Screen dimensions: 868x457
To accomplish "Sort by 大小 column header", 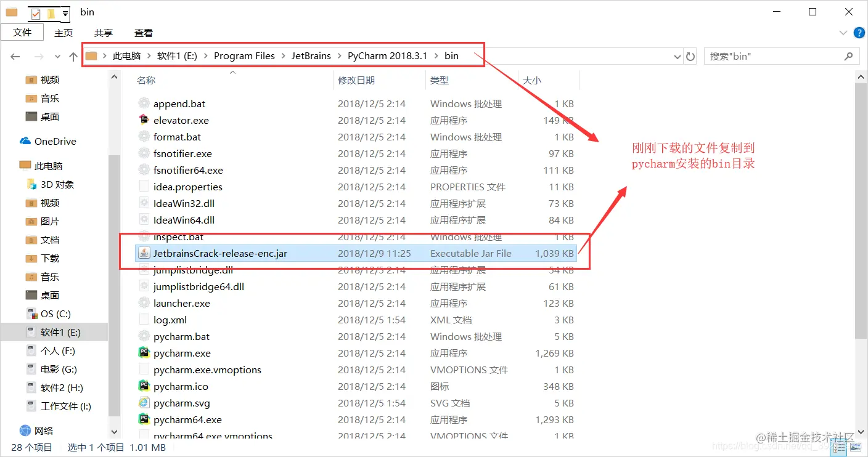I will click(532, 80).
